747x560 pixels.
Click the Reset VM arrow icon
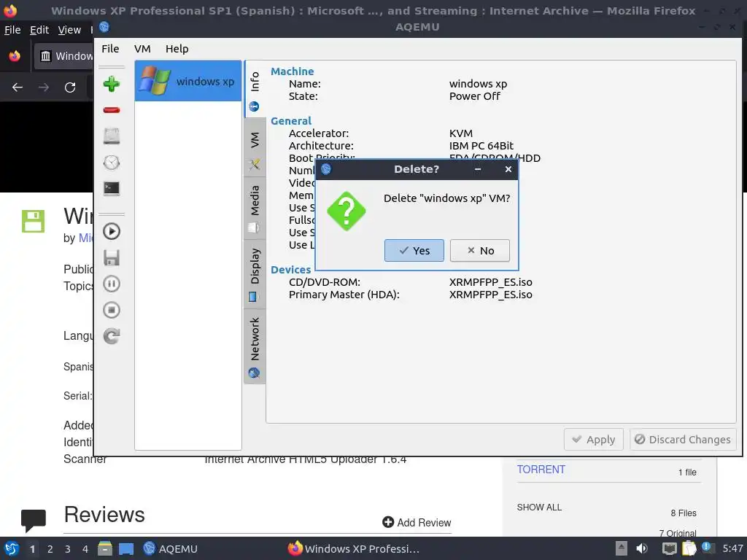(112, 336)
